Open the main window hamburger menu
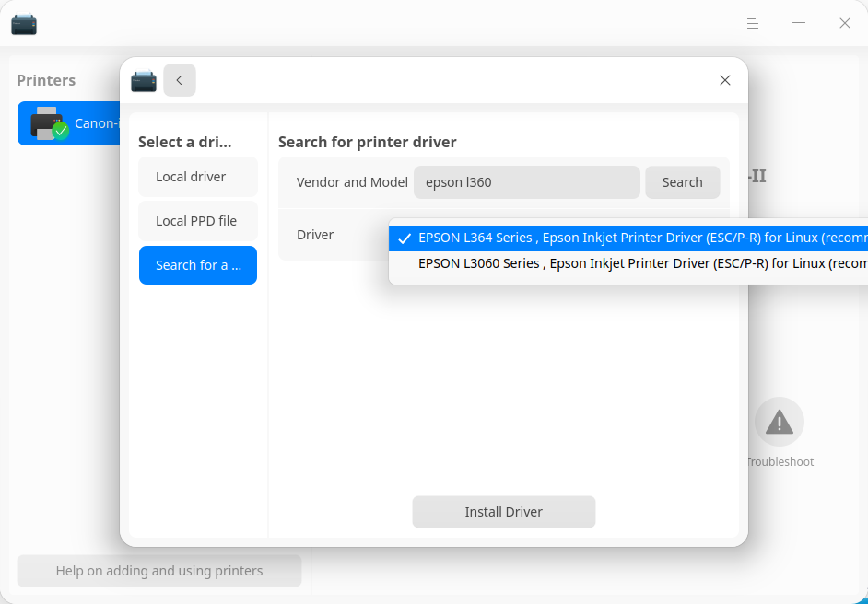Viewport: 868px width, 604px height. [752, 23]
